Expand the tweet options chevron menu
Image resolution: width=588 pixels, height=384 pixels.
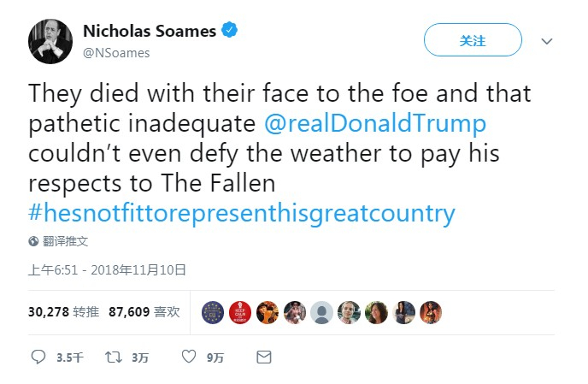coord(547,41)
